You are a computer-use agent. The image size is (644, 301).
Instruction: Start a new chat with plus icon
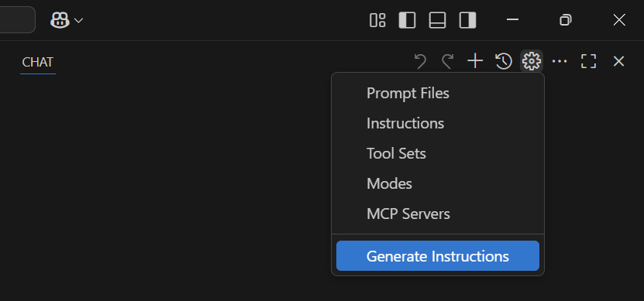(475, 61)
